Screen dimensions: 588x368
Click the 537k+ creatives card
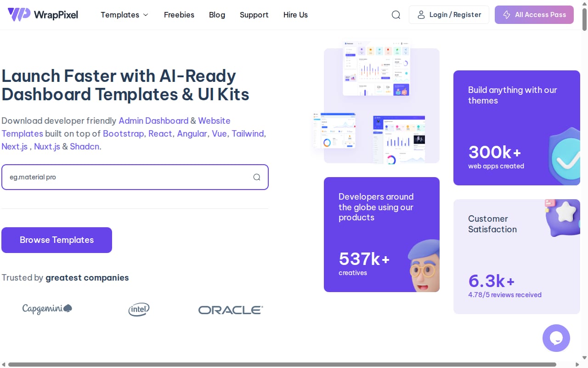coord(382,235)
